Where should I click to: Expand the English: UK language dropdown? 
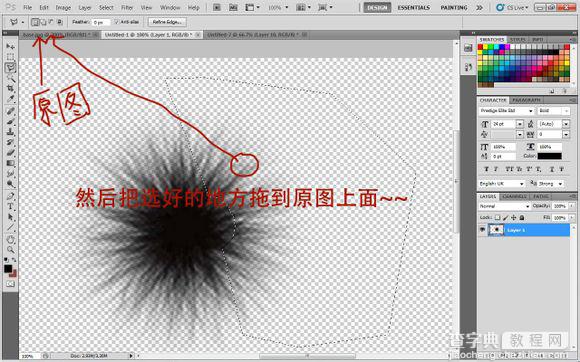pyautogui.click(x=502, y=183)
